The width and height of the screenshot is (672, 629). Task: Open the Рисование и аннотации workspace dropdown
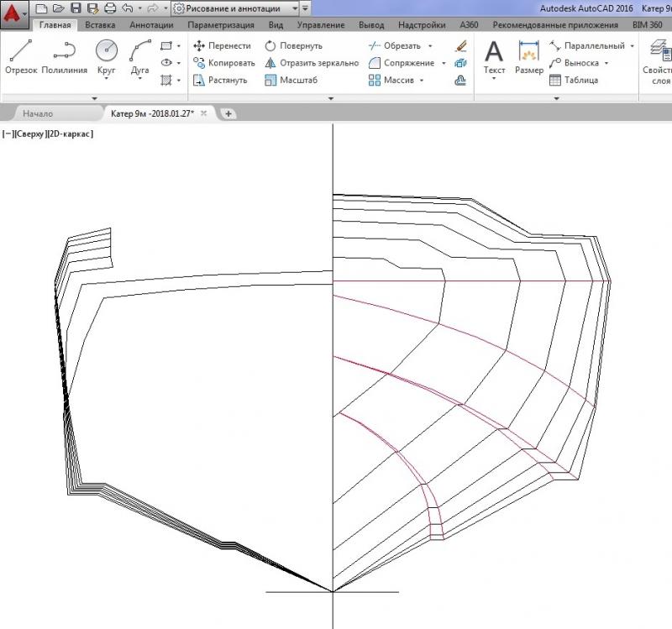tap(293, 8)
